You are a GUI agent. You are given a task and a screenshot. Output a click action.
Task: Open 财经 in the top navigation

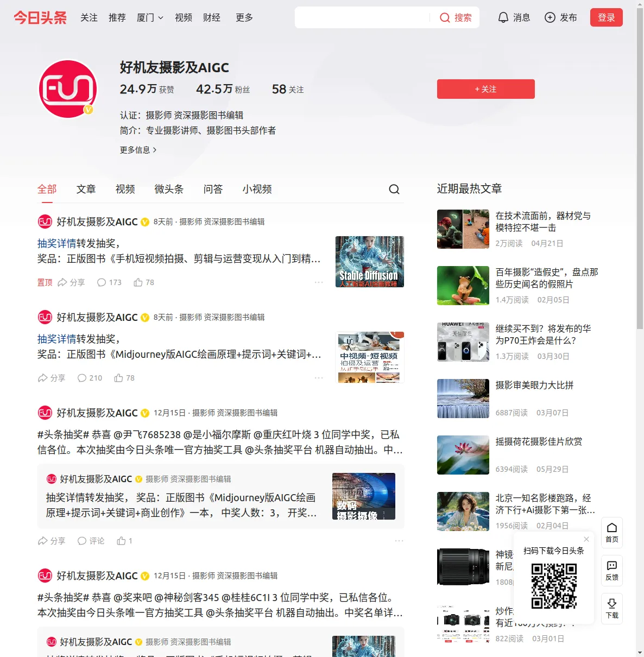point(212,17)
